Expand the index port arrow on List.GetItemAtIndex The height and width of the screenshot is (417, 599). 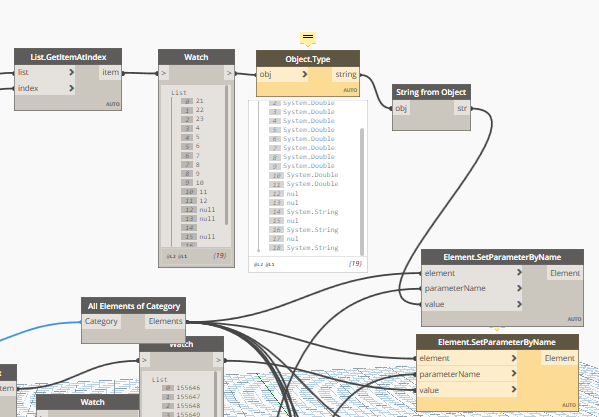coord(71,88)
